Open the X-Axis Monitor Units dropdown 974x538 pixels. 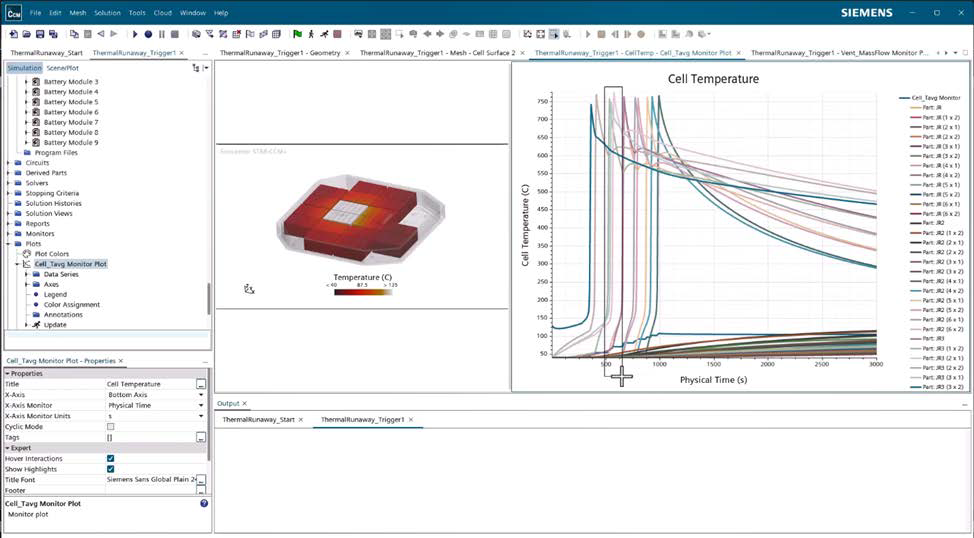click(201, 416)
